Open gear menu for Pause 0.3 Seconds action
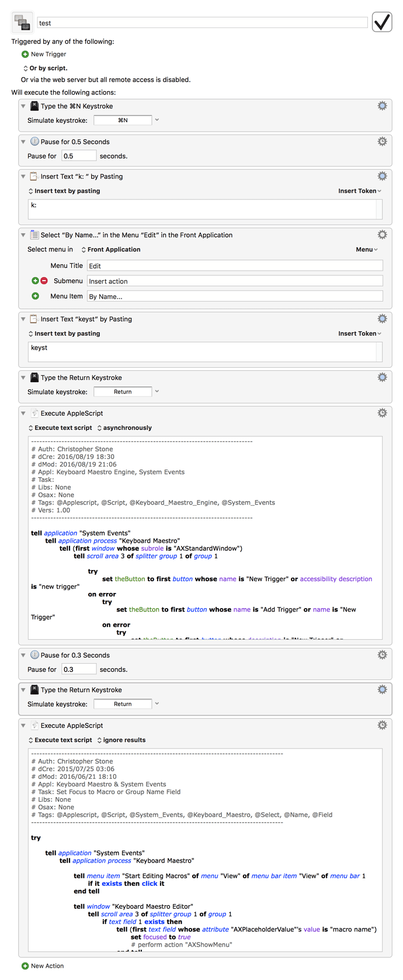 pos(382,655)
